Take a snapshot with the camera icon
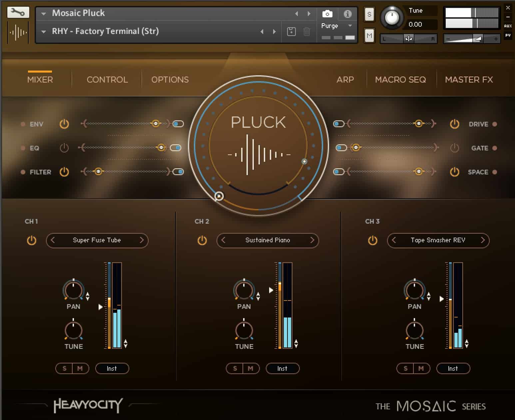 tap(327, 14)
